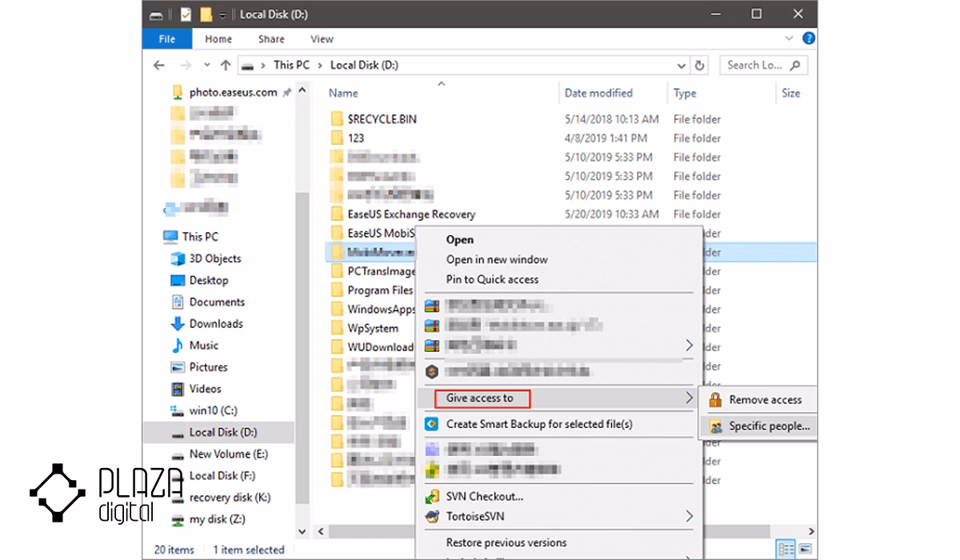Image resolution: width=960 pixels, height=560 pixels.
Task: Choose Remove access in submenu
Action: coord(765,399)
